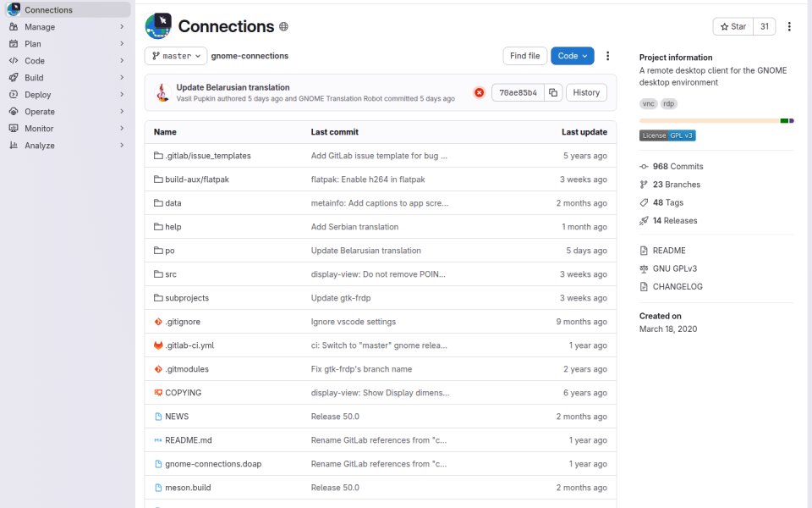The width and height of the screenshot is (812, 508).
Task: Click the .gitignore git file icon
Action: [x=158, y=322]
